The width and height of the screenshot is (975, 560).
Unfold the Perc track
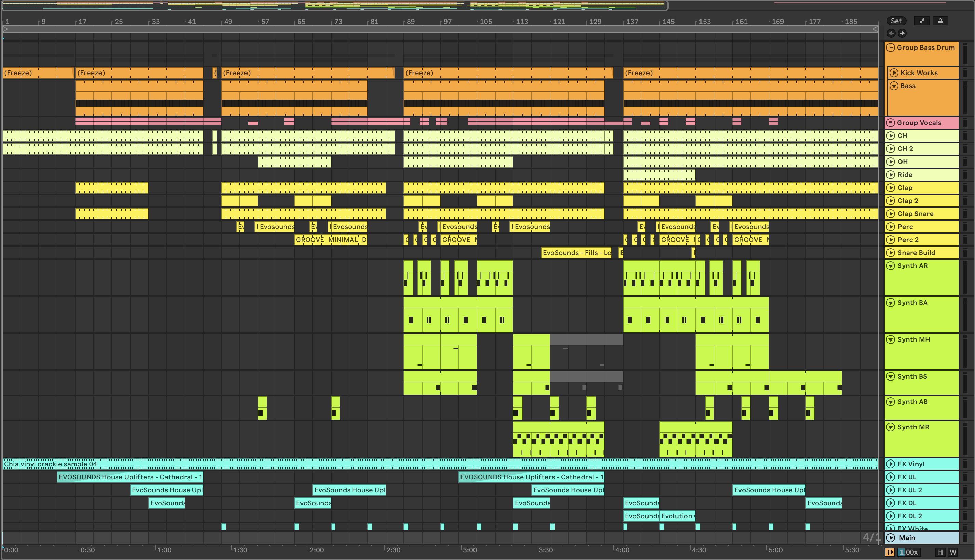tap(891, 227)
